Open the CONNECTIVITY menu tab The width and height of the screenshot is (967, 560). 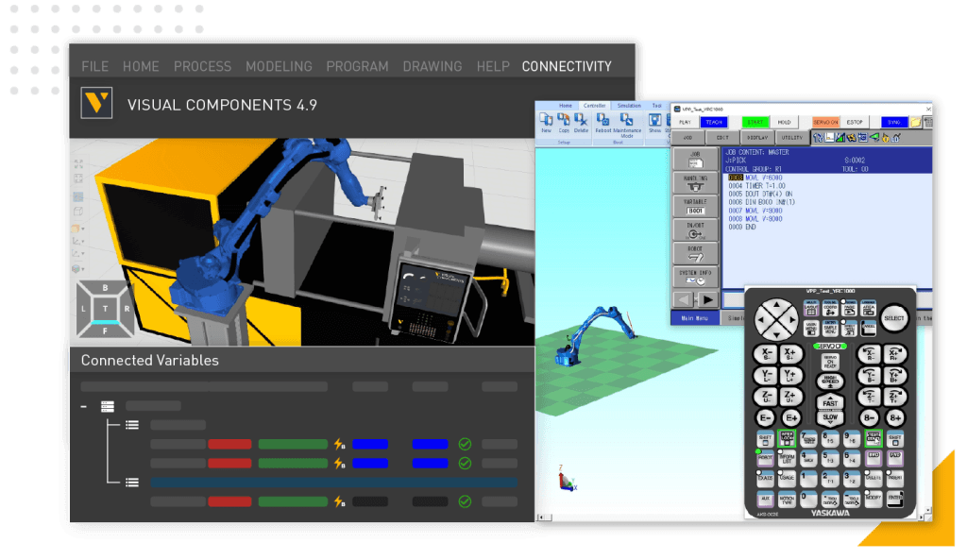(x=567, y=66)
